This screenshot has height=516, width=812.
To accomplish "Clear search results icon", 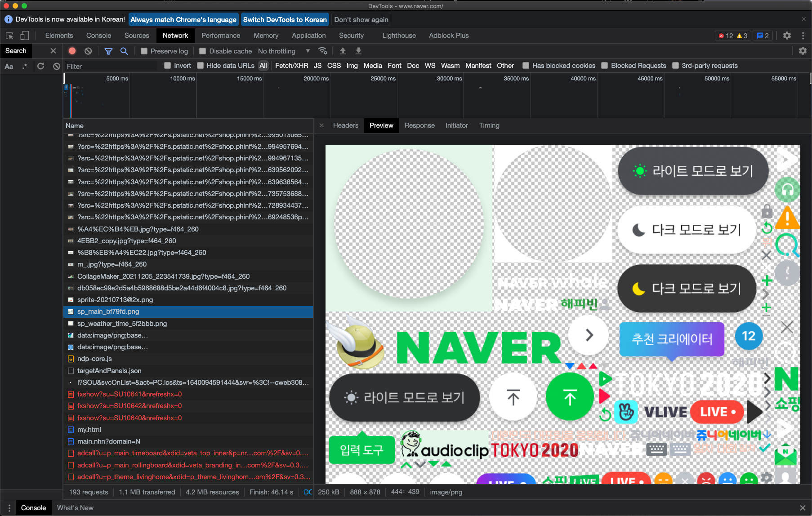I will [x=56, y=66].
